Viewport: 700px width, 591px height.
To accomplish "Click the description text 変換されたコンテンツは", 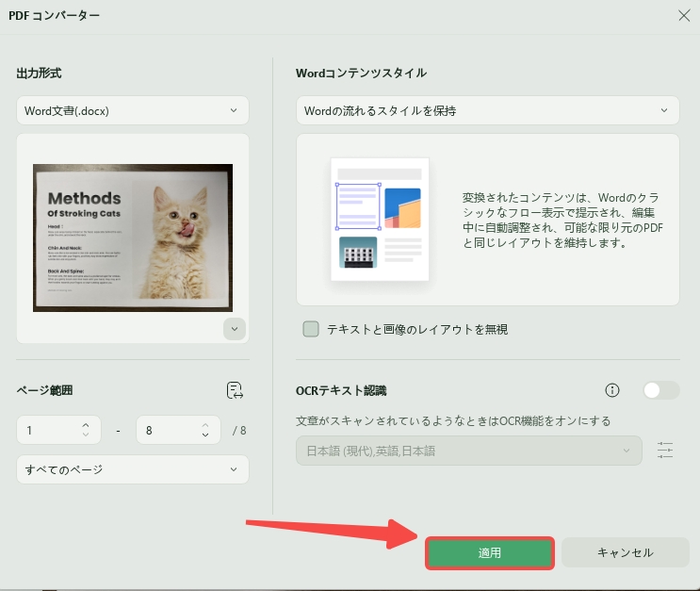I will click(562, 220).
